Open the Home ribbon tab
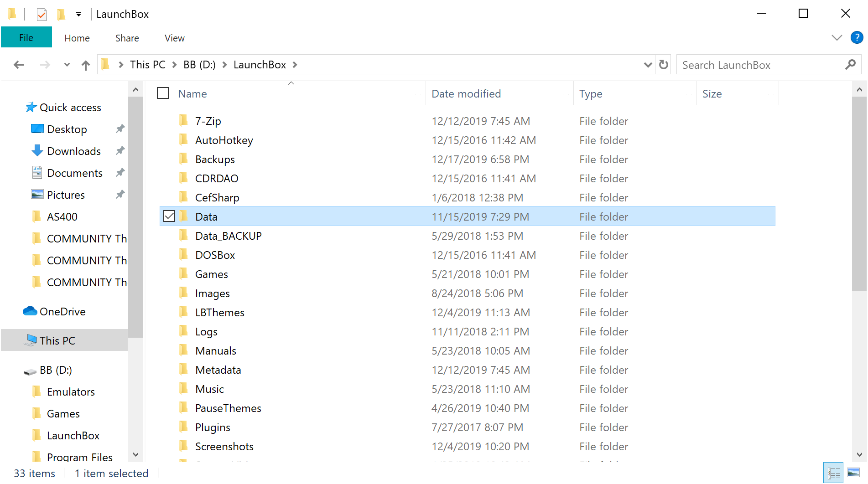This screenshot has height=484, width=868. (77, 38)
